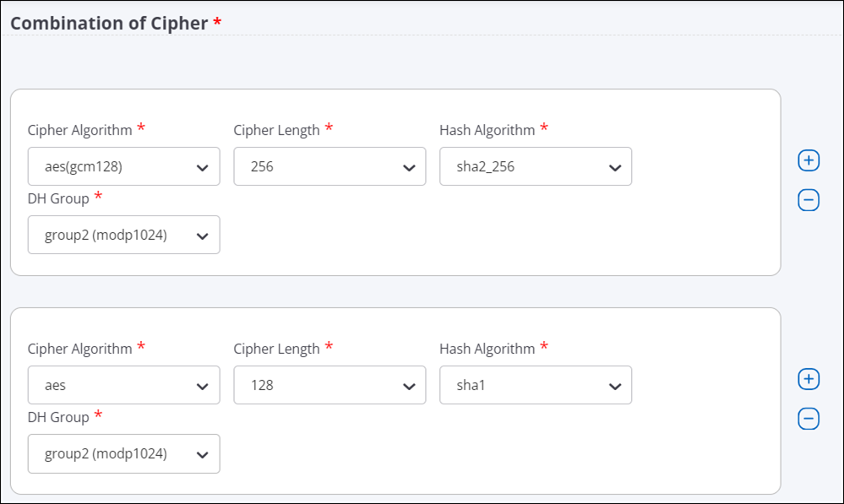Expand the Cipher Length dropdown set to 256
This screenshot has width=844, height=504.
[x=329, y=166]
